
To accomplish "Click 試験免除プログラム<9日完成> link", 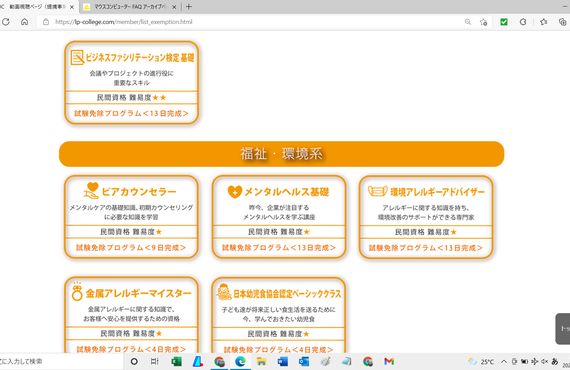I will tap(131, 248).
